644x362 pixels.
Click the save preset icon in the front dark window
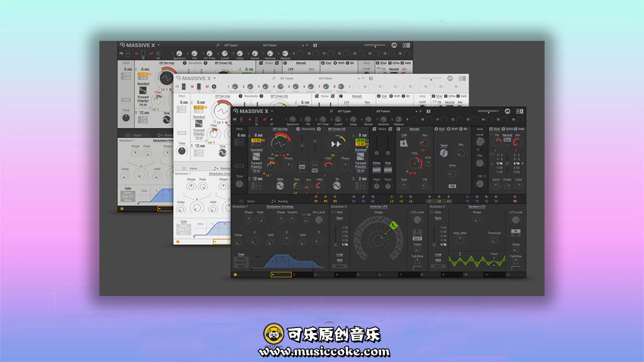click(x=428, y=111)
